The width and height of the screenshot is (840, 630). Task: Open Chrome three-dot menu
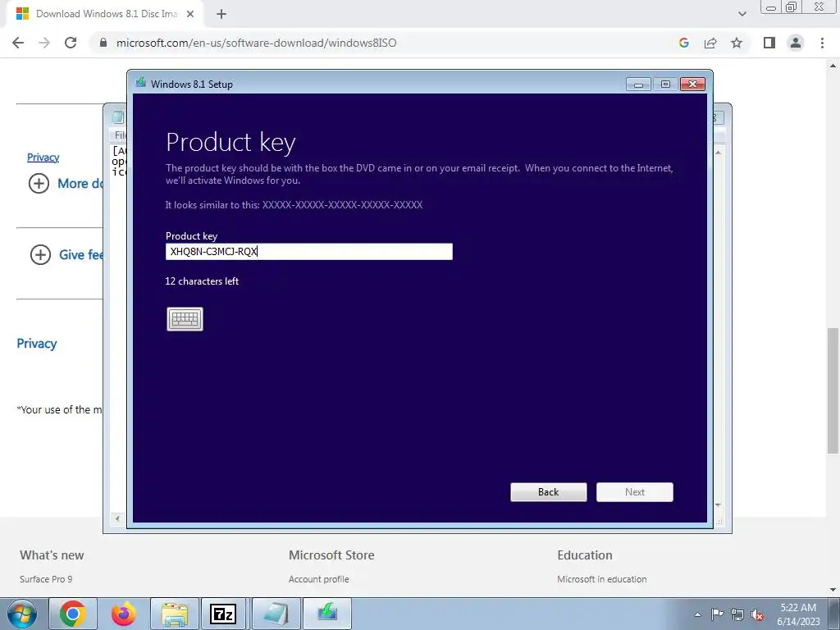click(x=822, y=43)
